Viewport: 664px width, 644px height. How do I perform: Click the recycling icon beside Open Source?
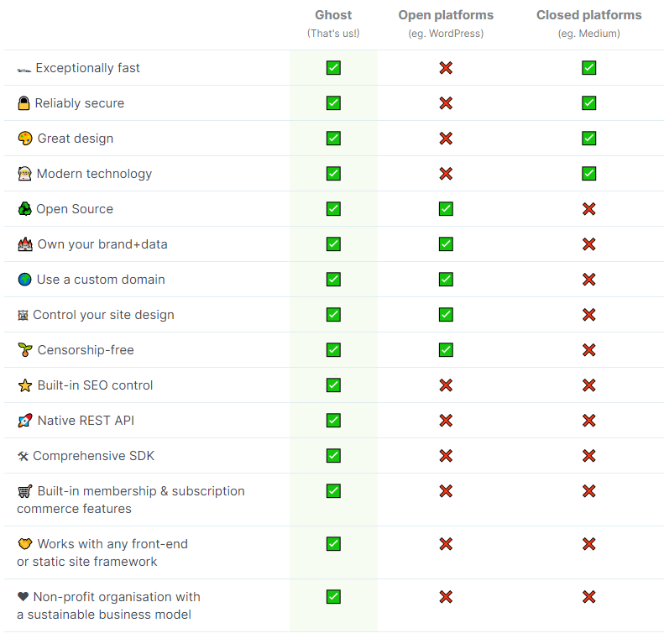click(x=24, y=209)
